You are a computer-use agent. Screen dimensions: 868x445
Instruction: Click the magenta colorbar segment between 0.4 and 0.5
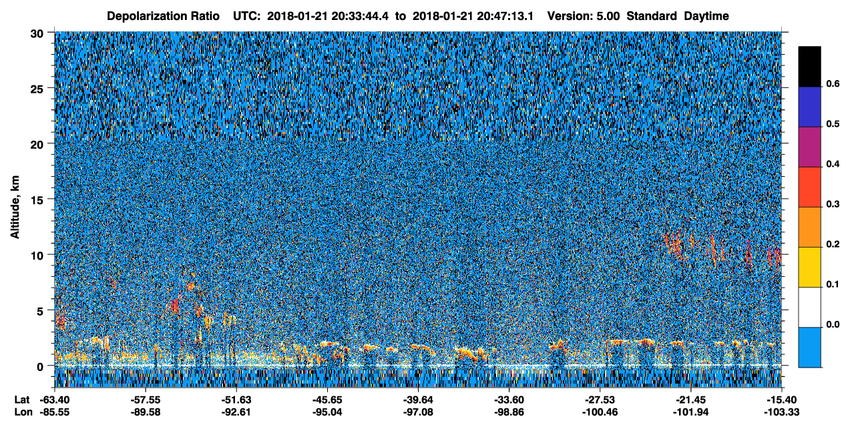pyautogui.click(x=809, y=147)
